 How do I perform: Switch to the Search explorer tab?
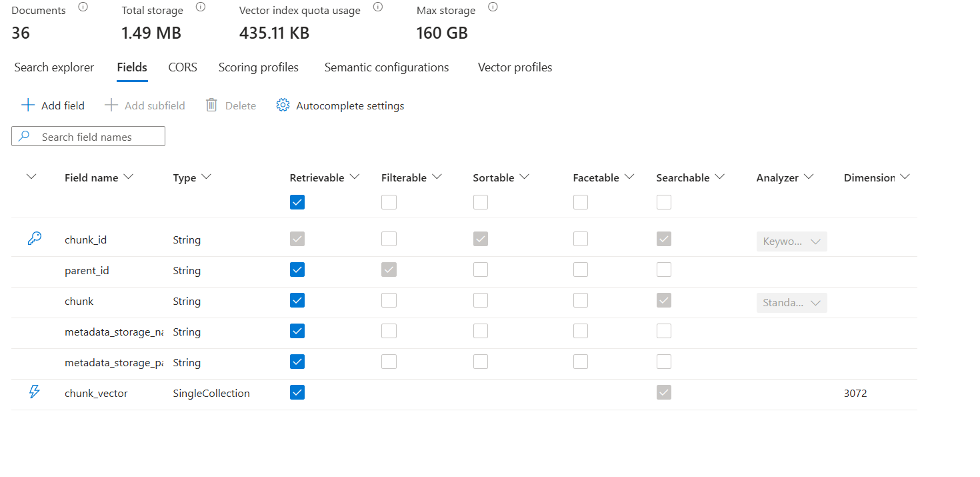pos(54,67)
